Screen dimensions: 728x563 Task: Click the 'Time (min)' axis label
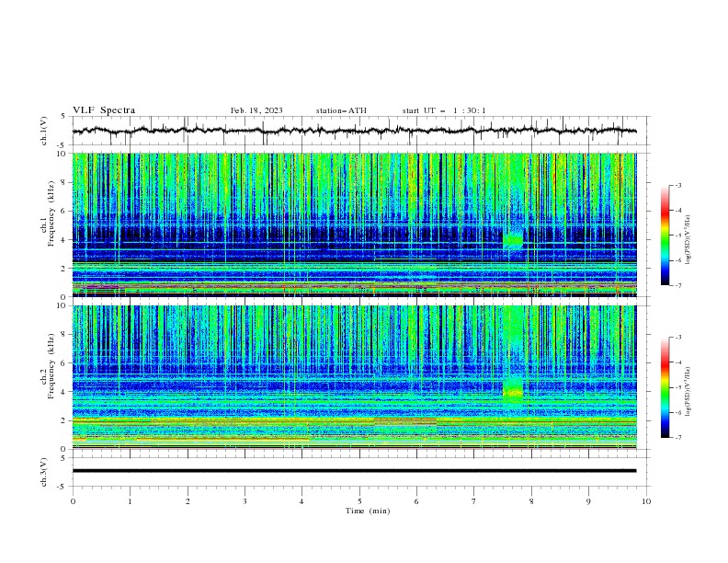click(368, 511)
